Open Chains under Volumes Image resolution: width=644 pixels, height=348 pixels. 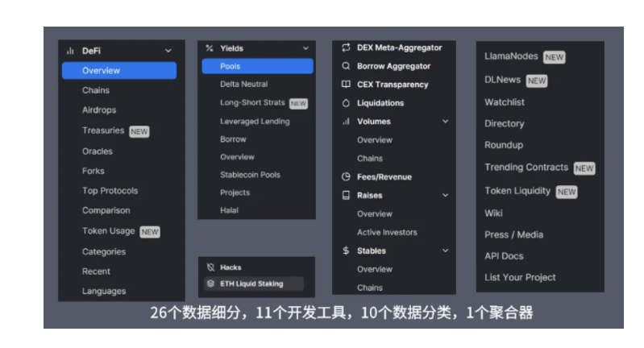coord(370,159)
